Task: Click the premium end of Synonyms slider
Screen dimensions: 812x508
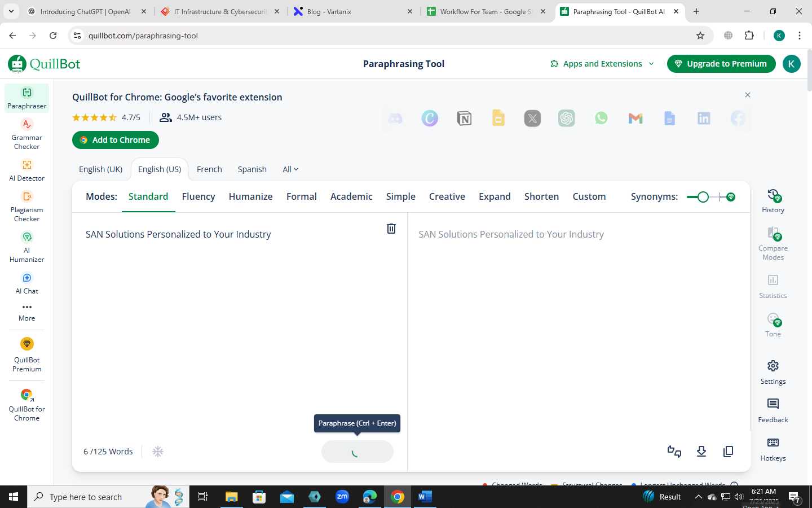Action: 731,197
